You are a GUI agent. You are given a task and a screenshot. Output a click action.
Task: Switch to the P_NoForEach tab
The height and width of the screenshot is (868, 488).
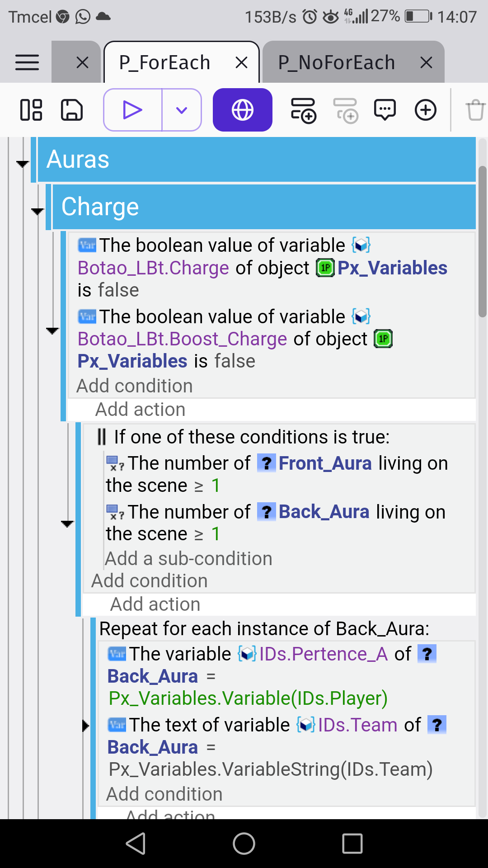tap(337, 62)
